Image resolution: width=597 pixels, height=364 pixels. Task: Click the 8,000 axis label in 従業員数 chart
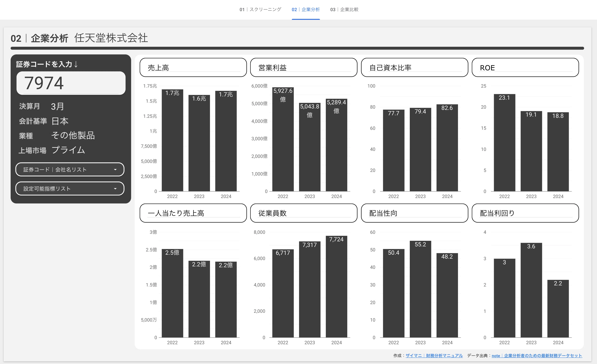(259, 232)
